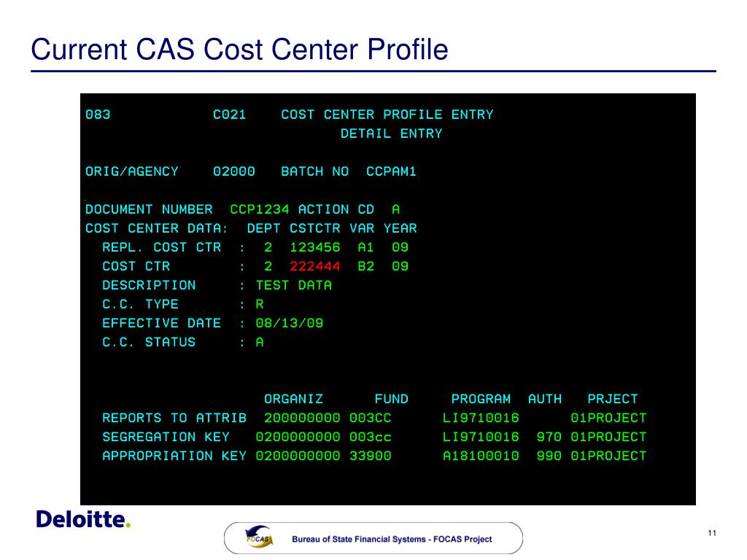Click the Bureau of State Financial Systems footer text

click(x=392, y=539)
